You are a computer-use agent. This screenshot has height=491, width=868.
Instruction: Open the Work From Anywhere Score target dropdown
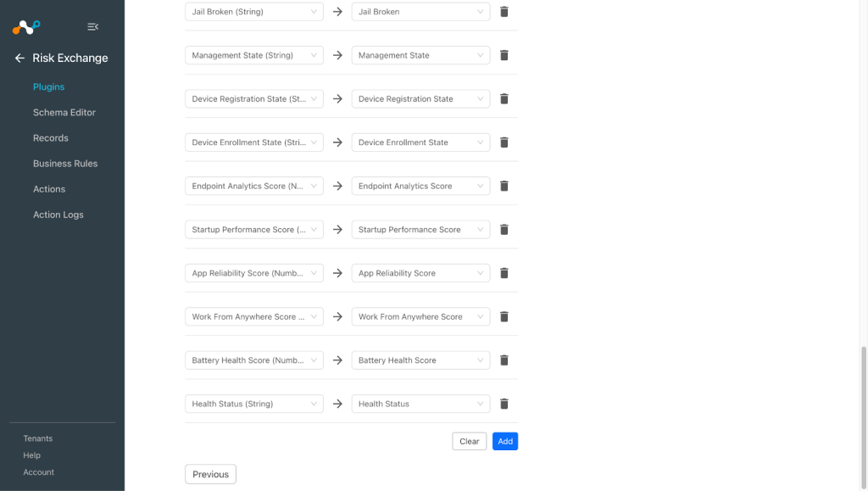[x=420, y=316]
